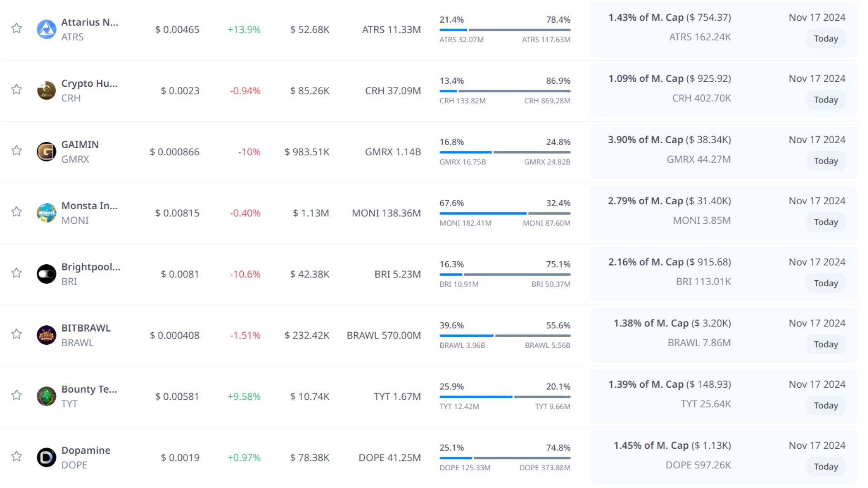Screen dimensions: 868x488
Task: Click the CRH 1.09% of M. Cap unlock cell
Action: click(x=669, y=79)
